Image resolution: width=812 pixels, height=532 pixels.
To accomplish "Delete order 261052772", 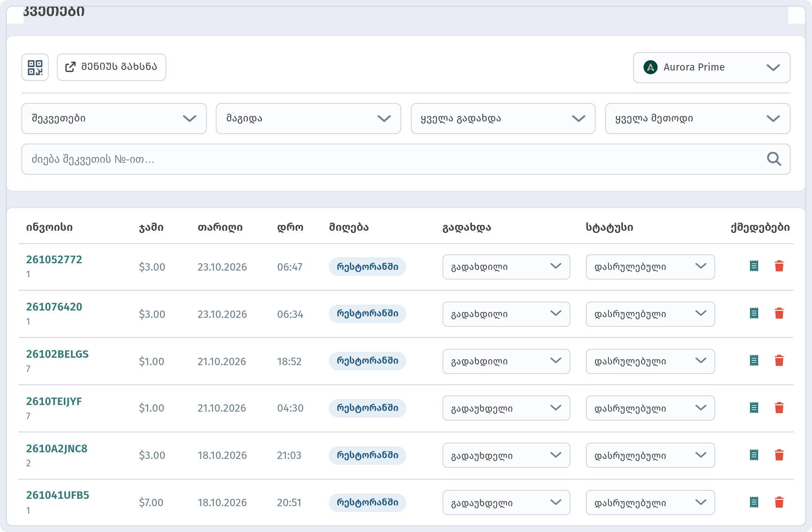I will [x=779, y=266].
